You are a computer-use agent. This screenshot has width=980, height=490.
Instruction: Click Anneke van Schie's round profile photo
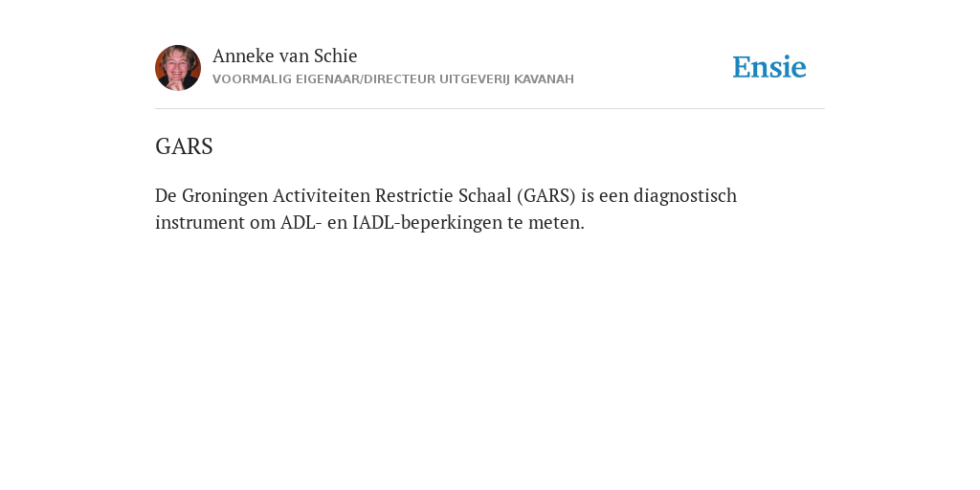(x=178, y=68)
